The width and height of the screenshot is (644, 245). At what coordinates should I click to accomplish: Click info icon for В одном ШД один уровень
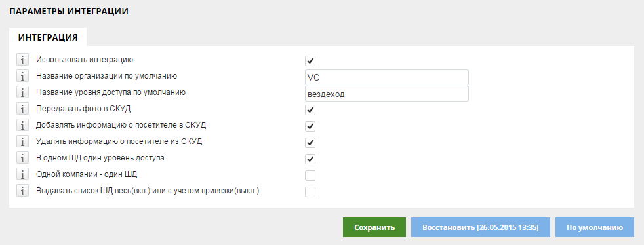tap(22, 158)
